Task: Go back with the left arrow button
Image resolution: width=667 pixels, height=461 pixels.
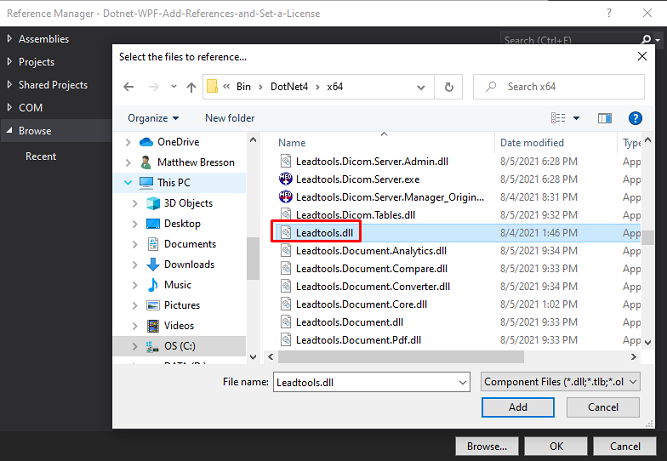Action: pyautogui.click(x=128, y=87)
